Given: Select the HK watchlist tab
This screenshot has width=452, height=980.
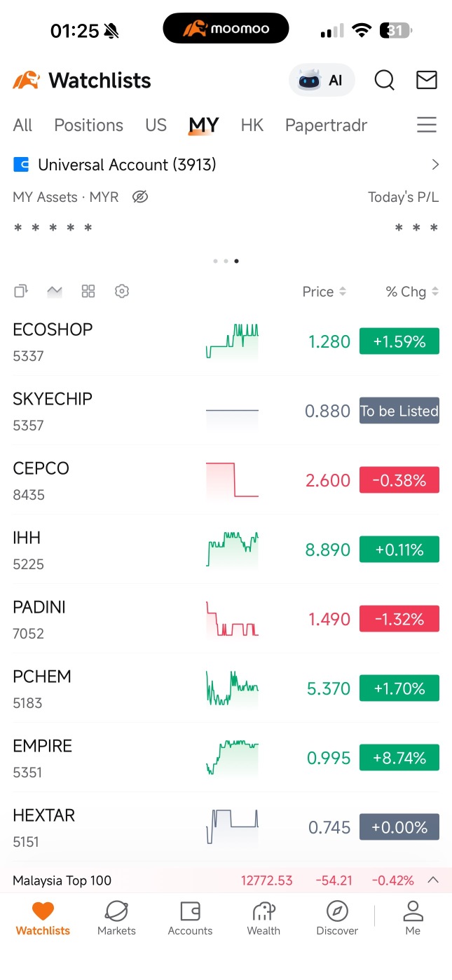Looking at the screenshot, I should point(252,125).
